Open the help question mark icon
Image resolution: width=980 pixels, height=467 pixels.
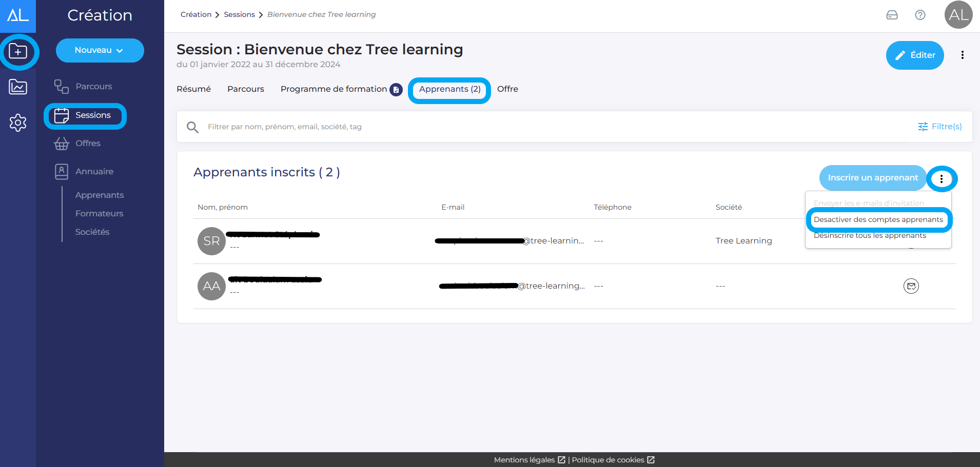[x=920, y=15]
